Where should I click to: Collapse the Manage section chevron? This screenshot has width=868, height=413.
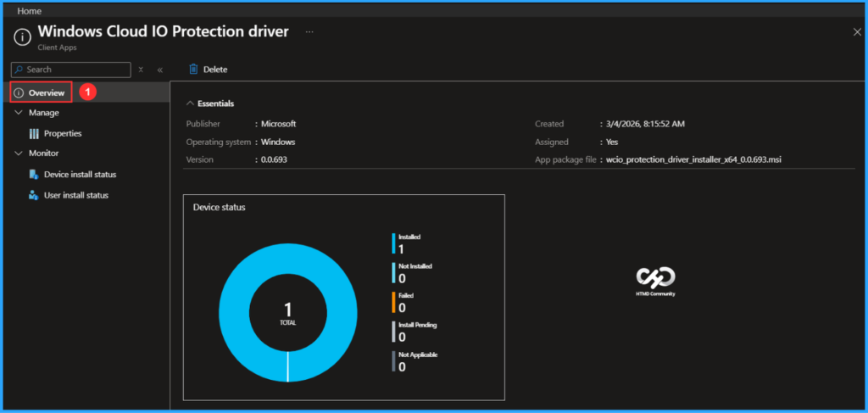point(19,113)
